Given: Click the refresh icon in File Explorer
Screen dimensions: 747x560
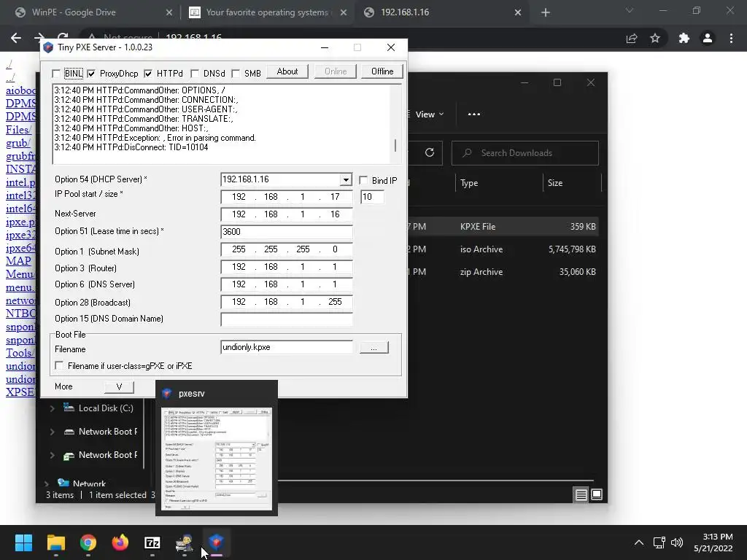Looking at the screenshot, I should click(x=429, y=152).
